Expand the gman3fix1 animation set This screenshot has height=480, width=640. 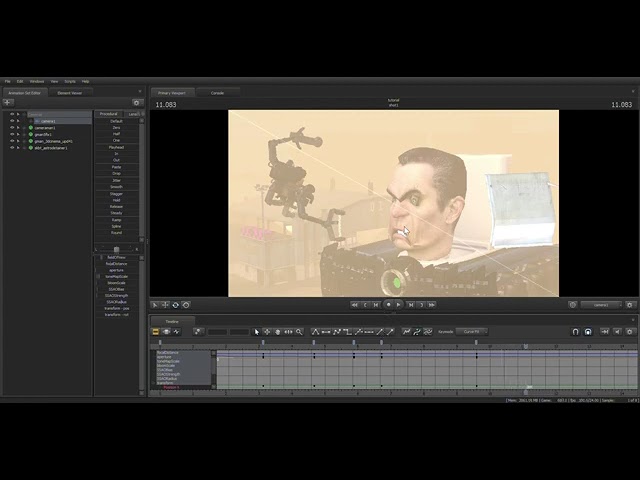point(24,134)
